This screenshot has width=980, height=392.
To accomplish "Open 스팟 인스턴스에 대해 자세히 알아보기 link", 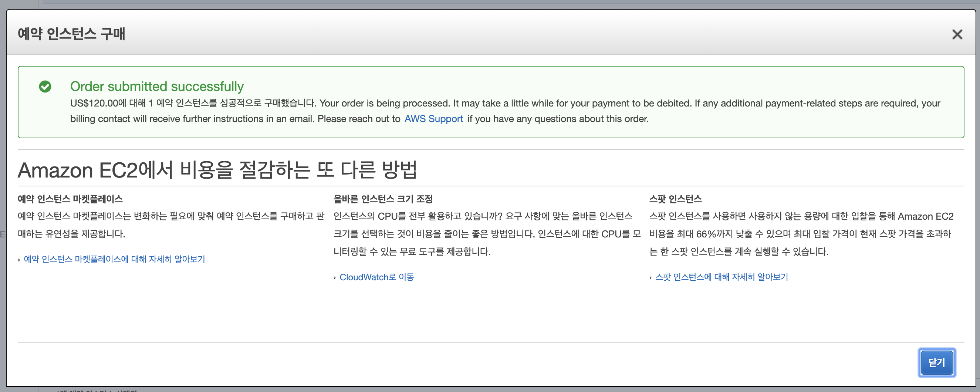I will [x=721, y=277].
